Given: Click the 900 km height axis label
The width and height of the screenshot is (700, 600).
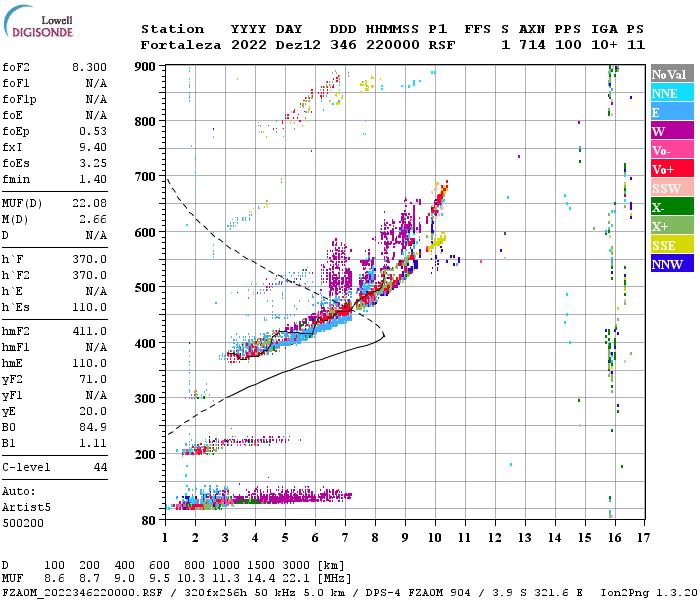Looking at the screenshot, I should [x=145, y=67].
